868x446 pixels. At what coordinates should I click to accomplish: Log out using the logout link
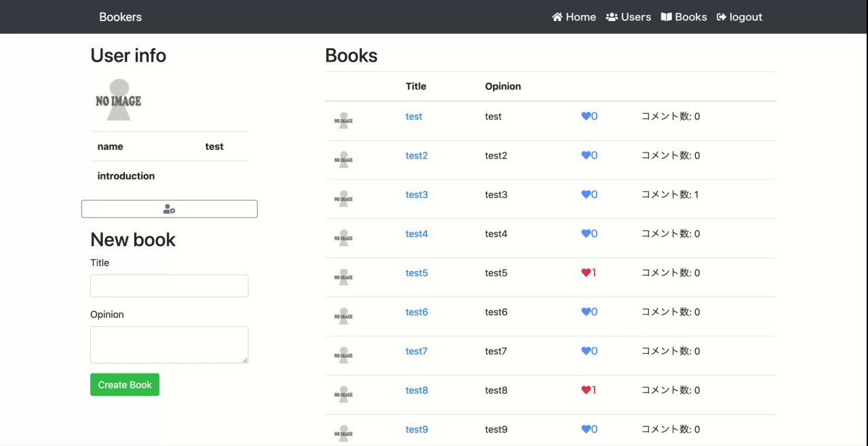(x=739, y=17)
